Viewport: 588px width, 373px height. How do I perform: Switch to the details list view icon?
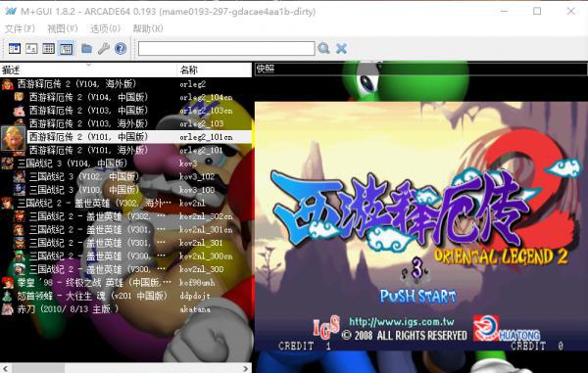48,48
